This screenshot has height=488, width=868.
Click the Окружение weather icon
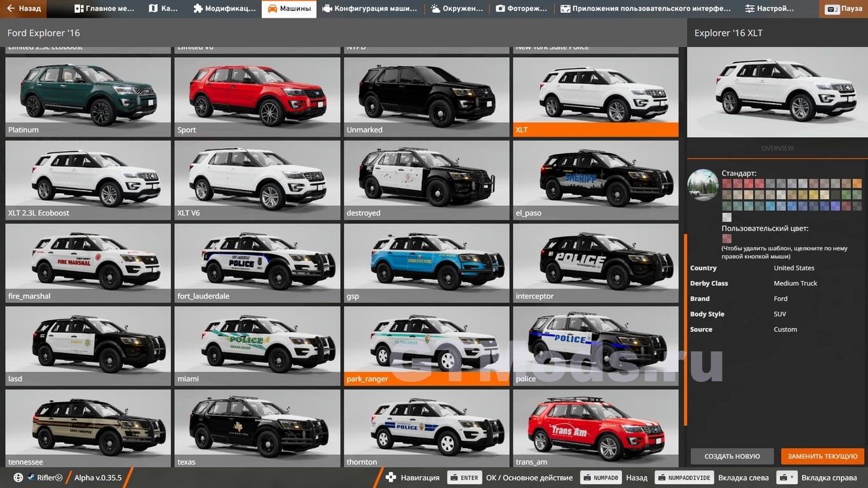tap(435, 9)
